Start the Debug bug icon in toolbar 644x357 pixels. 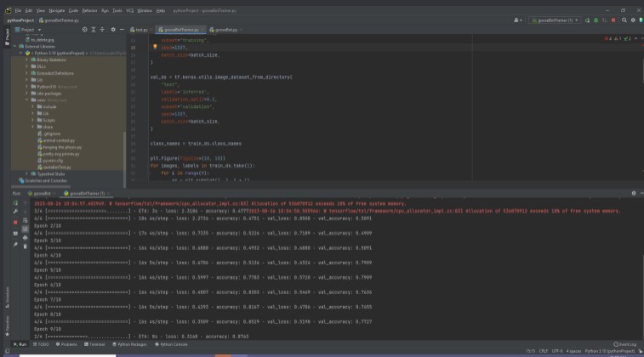pyautogui.click(x=596, y=20)
